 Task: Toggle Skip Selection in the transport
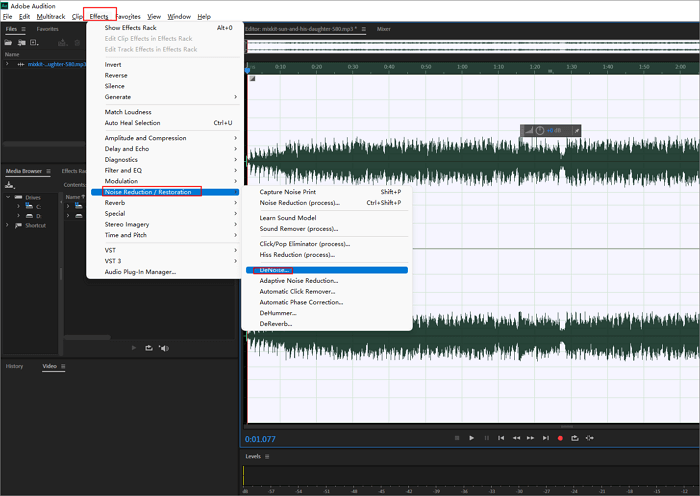click(x=590, y=438)
